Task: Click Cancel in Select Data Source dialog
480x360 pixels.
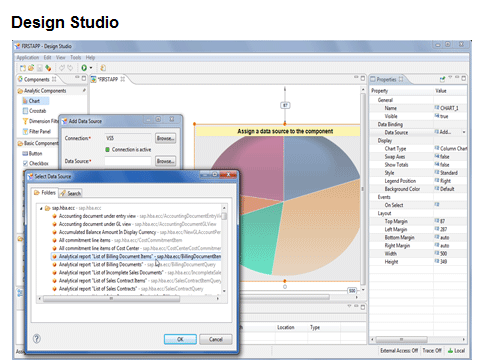Action: (216, 339)
